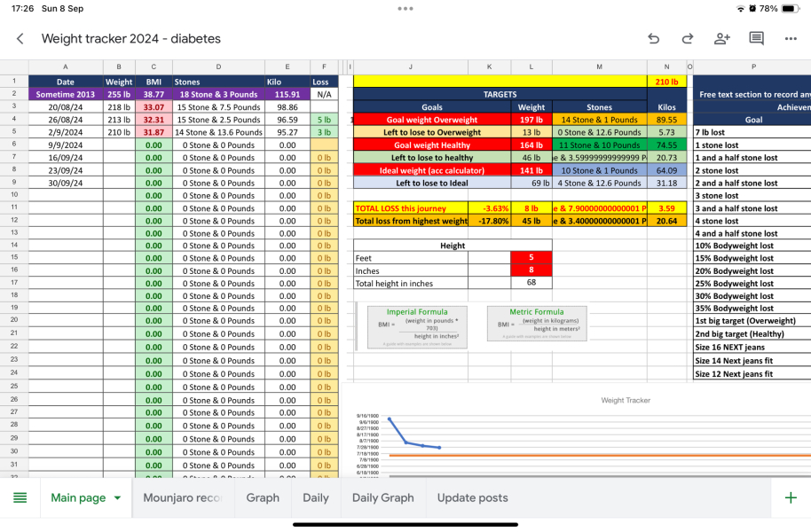The width and height of the screenshot is (811, 532).
Task: Switch to the Mounjaro record tab
Action: tap(182, 497)
